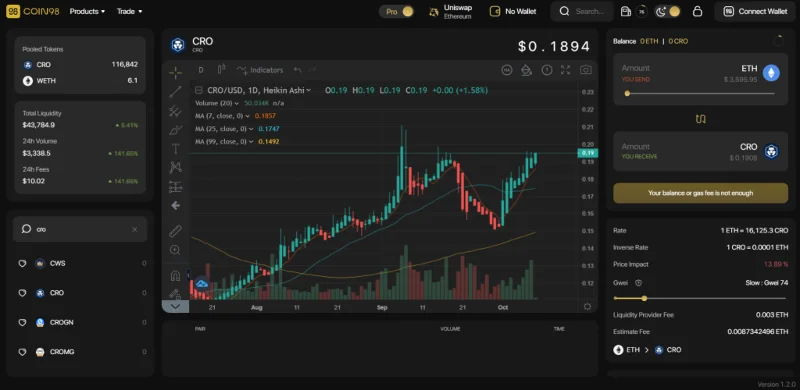Image resolution: width=800 pixels, height=390 pixels.
Task: Take a chart snapshot with the camera icon
Action: click(x=586, y=70)
